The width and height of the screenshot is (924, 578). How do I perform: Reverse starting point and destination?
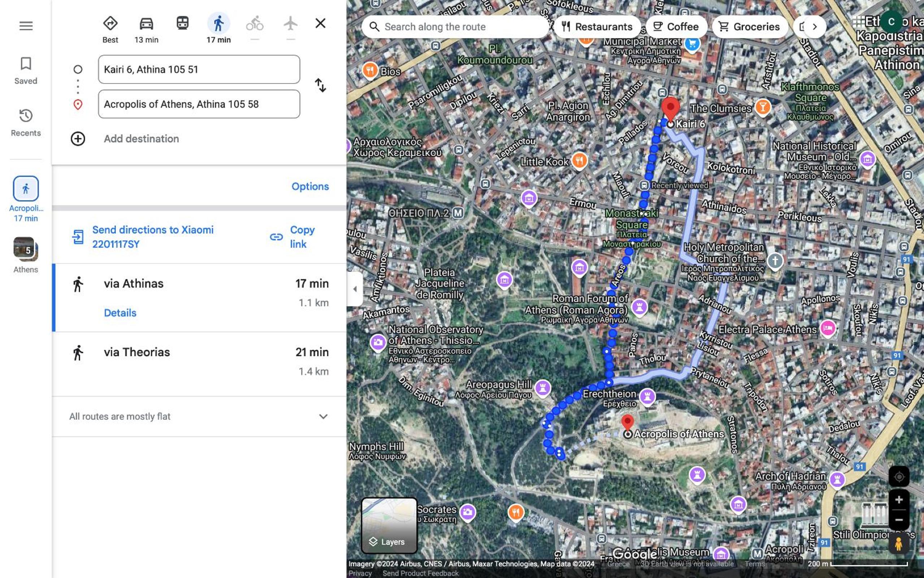[x=320, y=85]
